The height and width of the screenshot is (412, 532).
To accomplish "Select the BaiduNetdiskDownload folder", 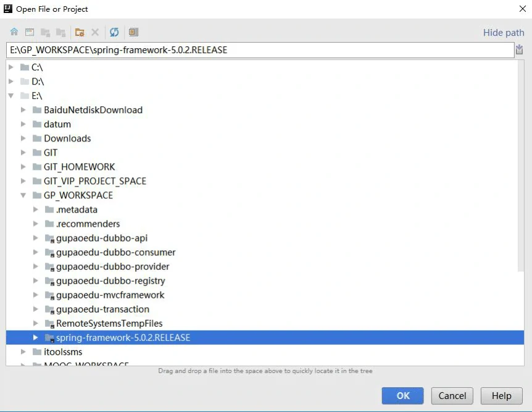I will (93, 110).
